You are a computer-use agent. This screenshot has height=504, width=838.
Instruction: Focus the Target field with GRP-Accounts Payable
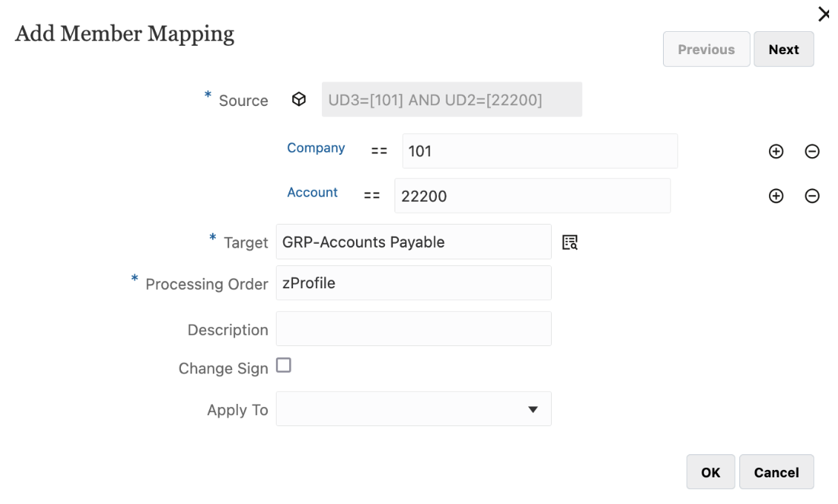[x=413, y=242]
